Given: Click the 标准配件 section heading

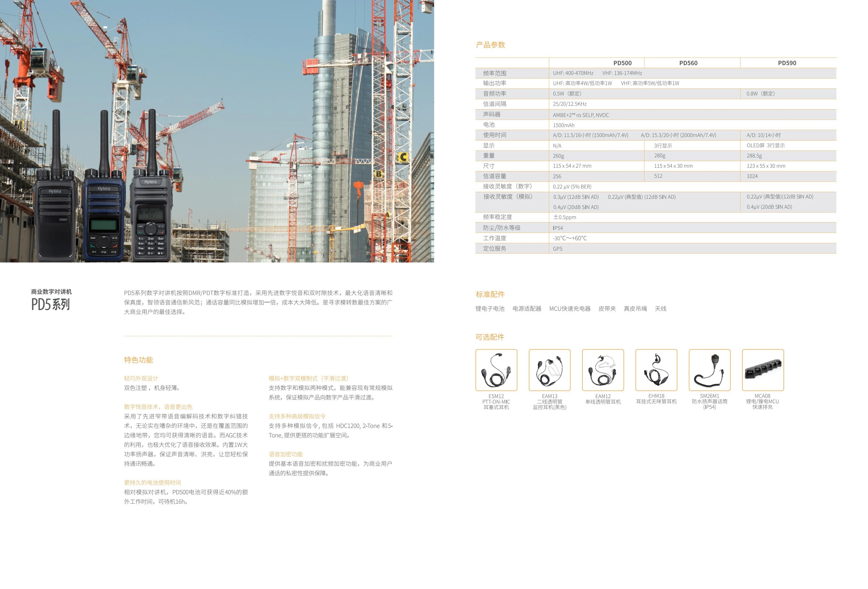Looking at the screenshot, I should point(490,294).
